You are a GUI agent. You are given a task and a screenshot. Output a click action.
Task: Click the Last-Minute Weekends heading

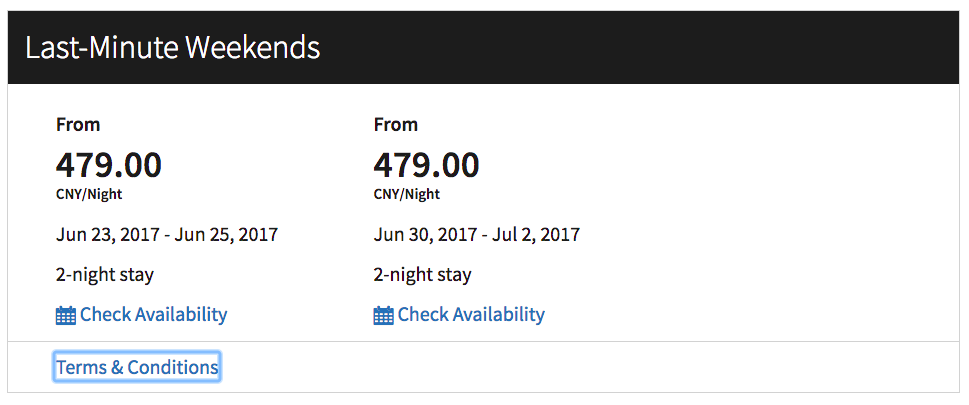click(x=173, y=48)
